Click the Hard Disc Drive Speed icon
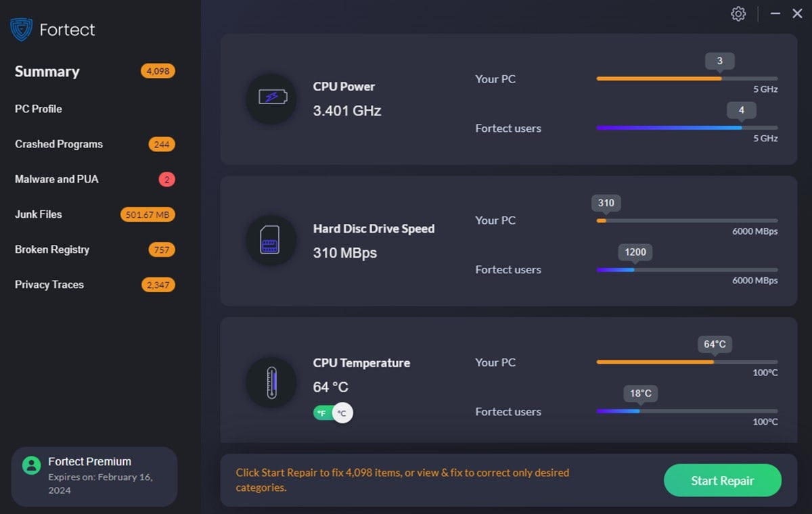812x514 pixels. click(271, 240)
